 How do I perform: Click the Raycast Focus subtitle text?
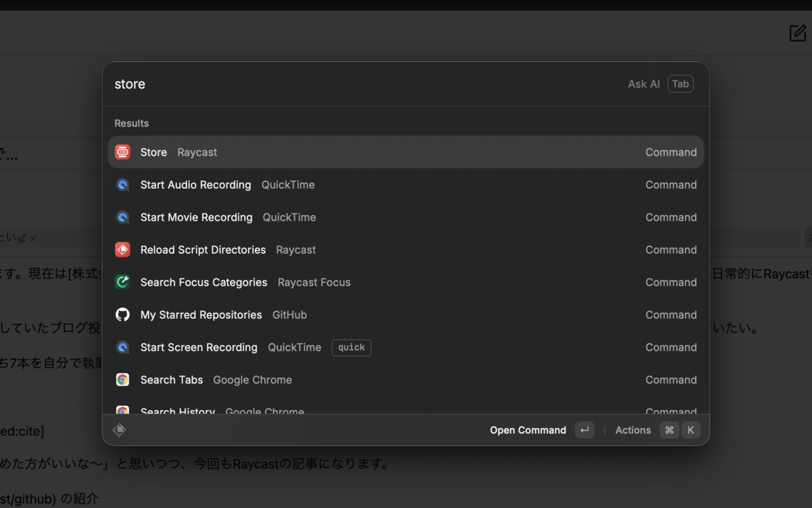(x=314, y=282)
